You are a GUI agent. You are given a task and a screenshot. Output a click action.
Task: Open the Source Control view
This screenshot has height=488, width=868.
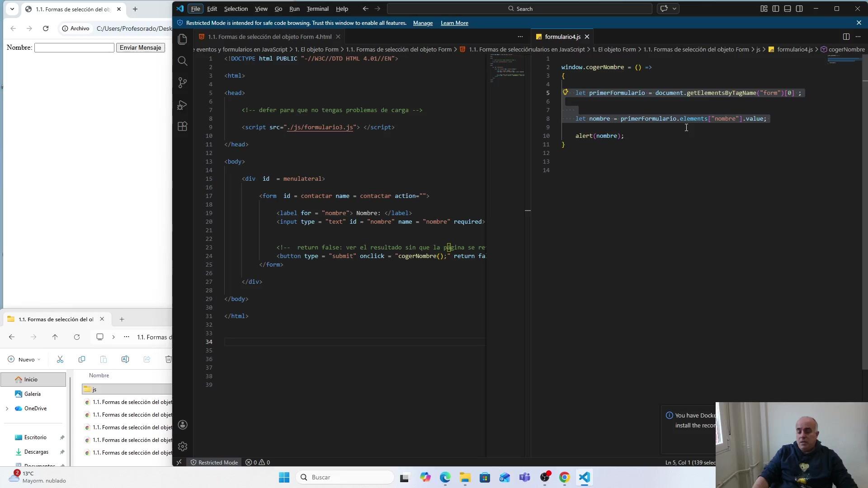(x=183, y=83)
